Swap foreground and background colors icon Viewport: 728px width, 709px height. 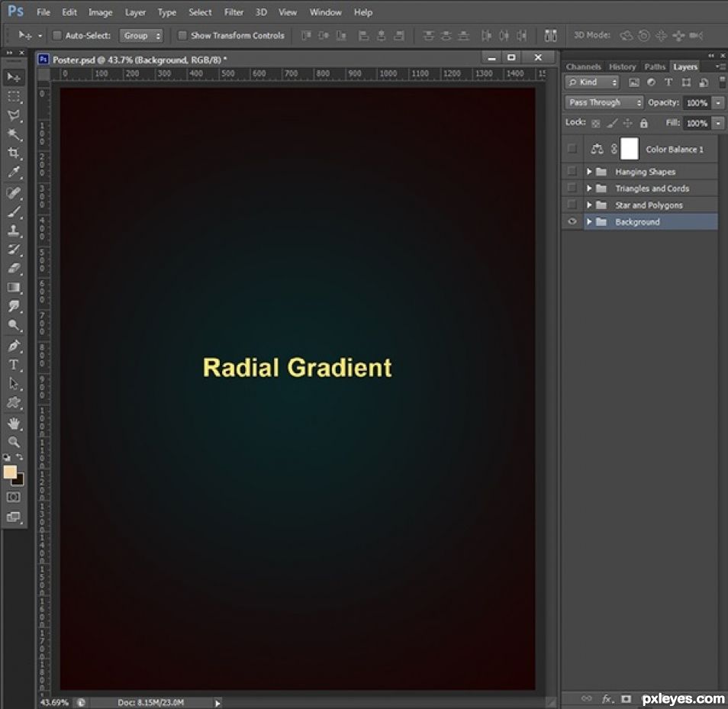[20, 458]
